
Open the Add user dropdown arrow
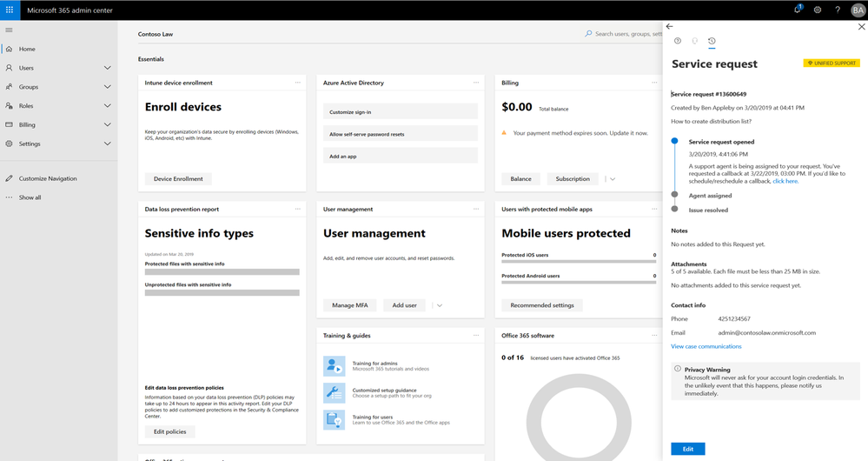coord(440,305)
